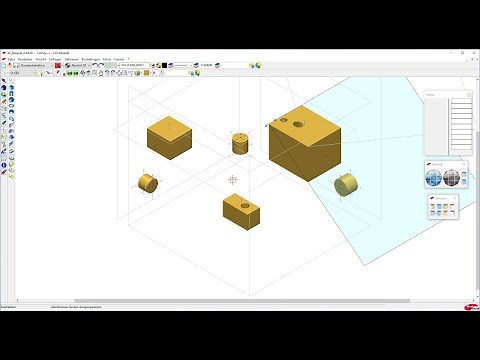Open the Definieren menu
Screen dimensions: 480x360
click(x=71, y=59)
